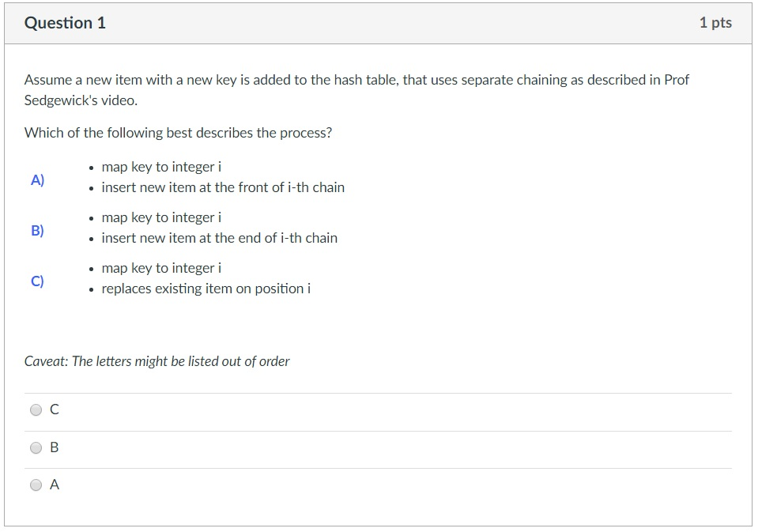This screenshot has width=762, height=532.
Task: Click the gray question header bar
Action: pos(379,23)
